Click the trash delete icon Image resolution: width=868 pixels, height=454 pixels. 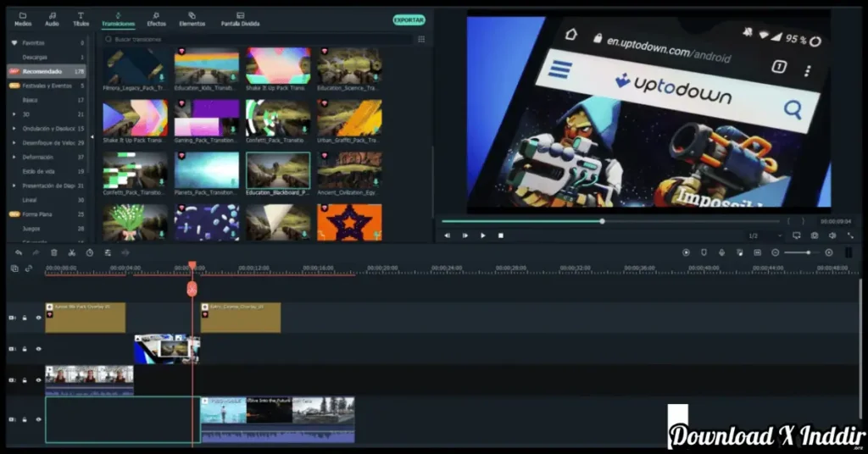[x=53, y=252]
